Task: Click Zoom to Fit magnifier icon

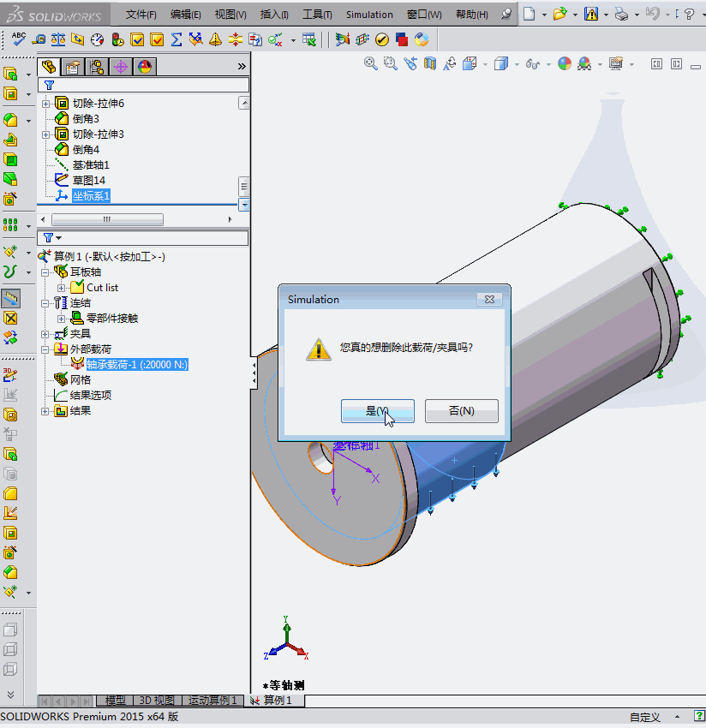Action: click(x=371, y=63)
